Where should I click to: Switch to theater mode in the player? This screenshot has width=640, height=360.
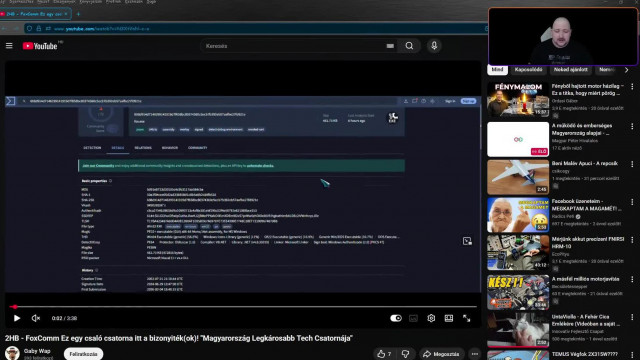(x=449, y=318)
